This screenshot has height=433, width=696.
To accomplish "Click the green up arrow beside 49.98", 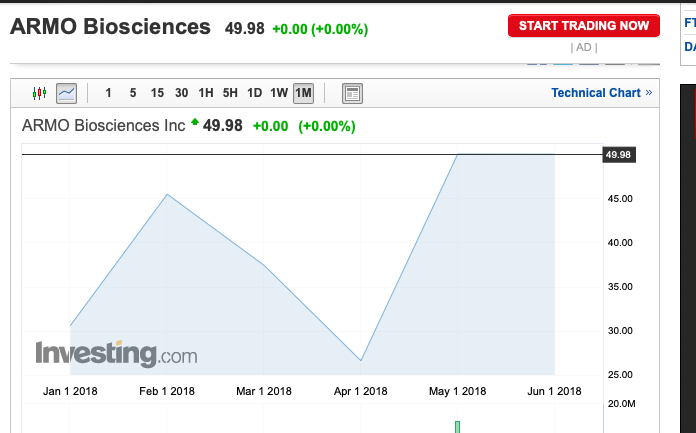I will point(194,122).
